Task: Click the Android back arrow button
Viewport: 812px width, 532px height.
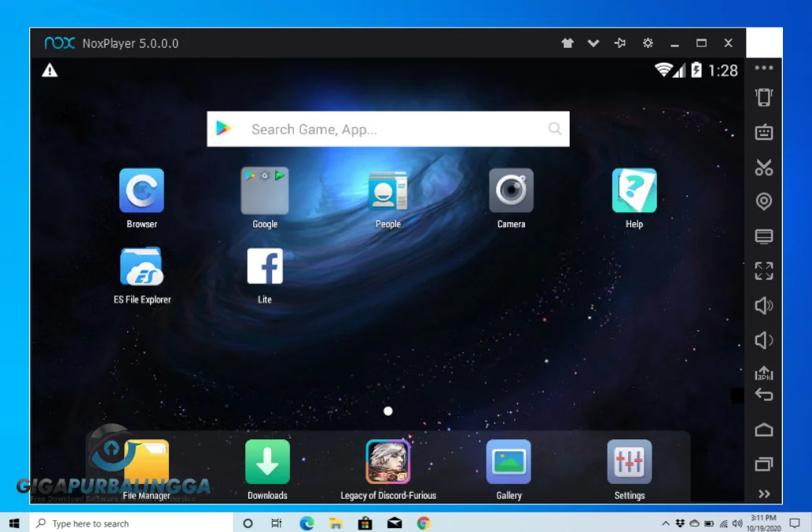Action: point(764,394)
